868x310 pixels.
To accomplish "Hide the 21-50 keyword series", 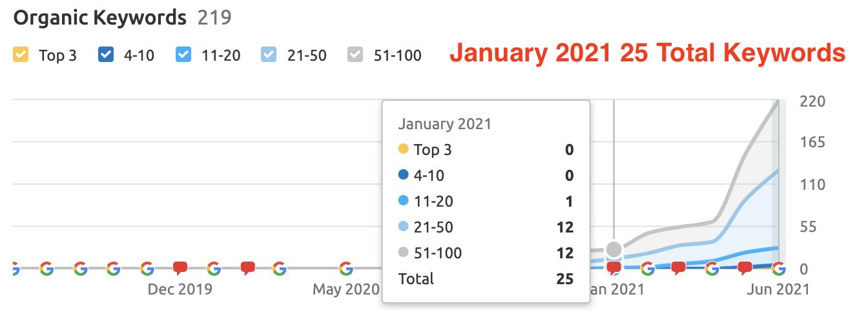I will [x=269, y=55].
